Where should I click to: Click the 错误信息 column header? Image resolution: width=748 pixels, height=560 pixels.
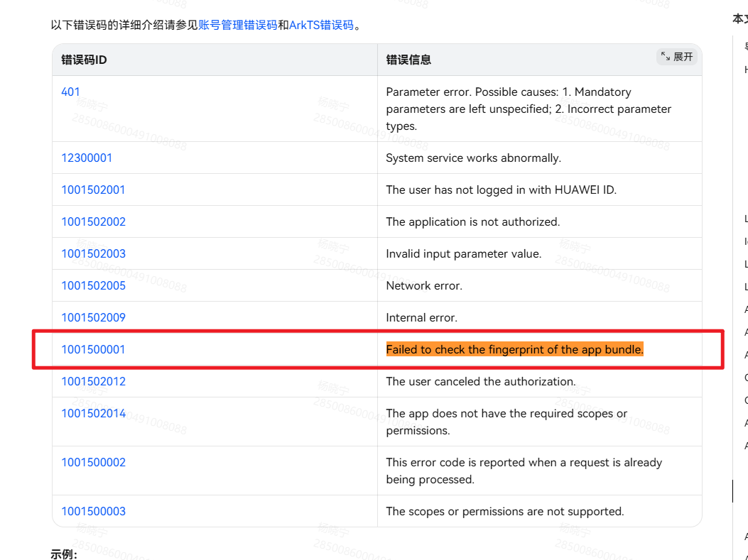point(408,60)
